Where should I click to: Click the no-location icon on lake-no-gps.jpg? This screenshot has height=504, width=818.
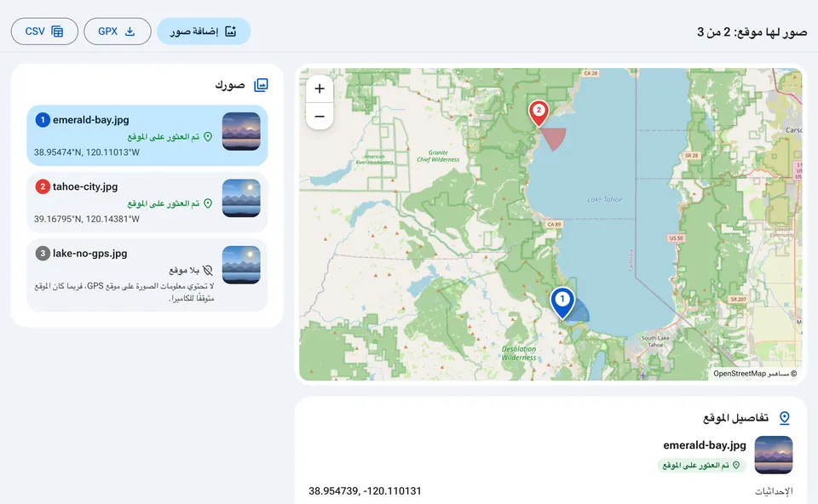pos(208,270)
